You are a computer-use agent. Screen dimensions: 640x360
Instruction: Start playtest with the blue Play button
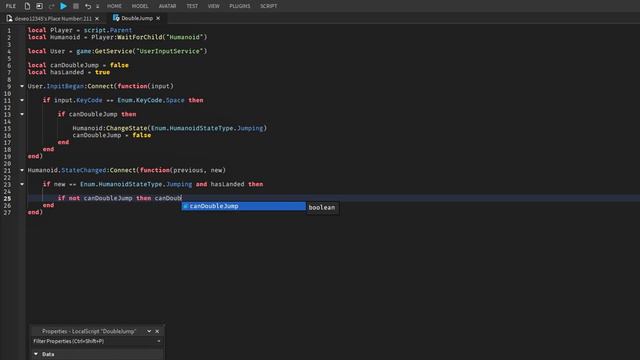pyautogui.click(x=63, y=6)
